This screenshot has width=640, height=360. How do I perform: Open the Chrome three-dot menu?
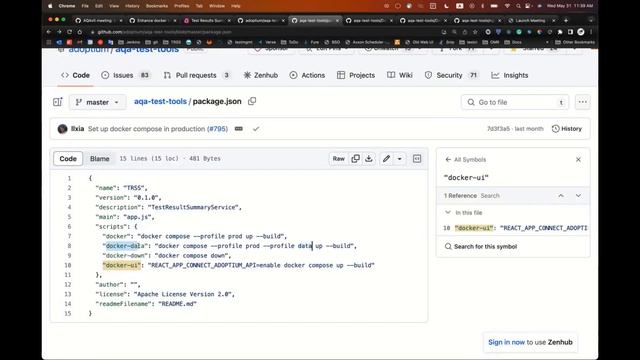coord(591,32)
